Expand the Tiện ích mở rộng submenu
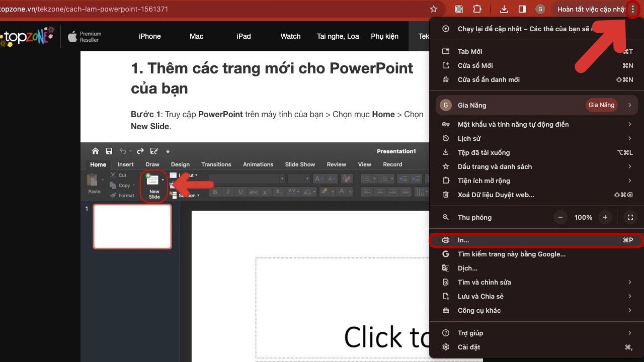This screenshot has width=644, height=362. (537, 180)
